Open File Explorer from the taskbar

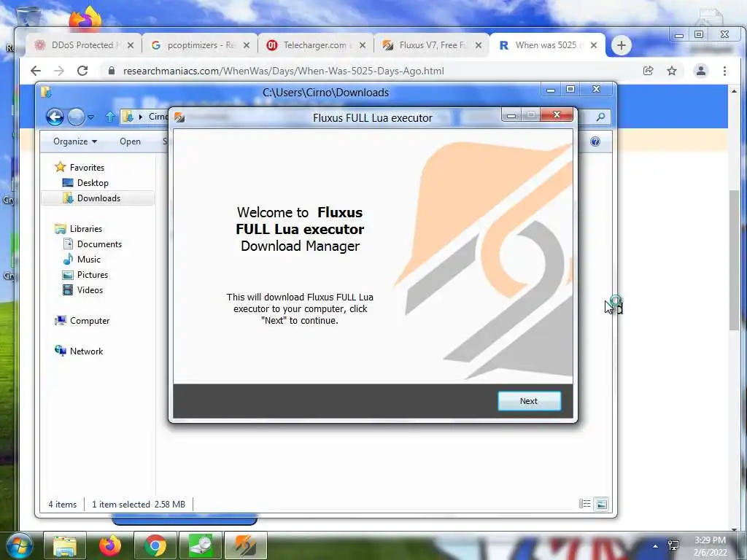[65, 545]
